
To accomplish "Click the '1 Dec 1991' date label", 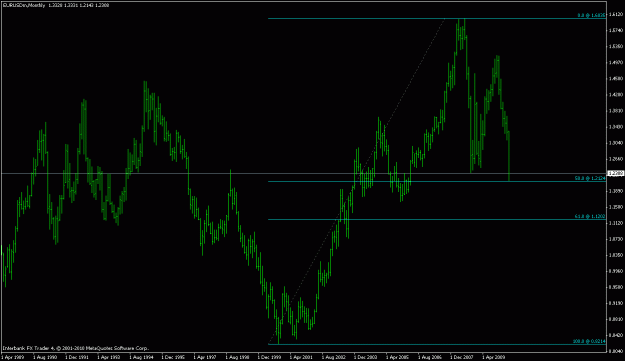I will tap(77, 357).
